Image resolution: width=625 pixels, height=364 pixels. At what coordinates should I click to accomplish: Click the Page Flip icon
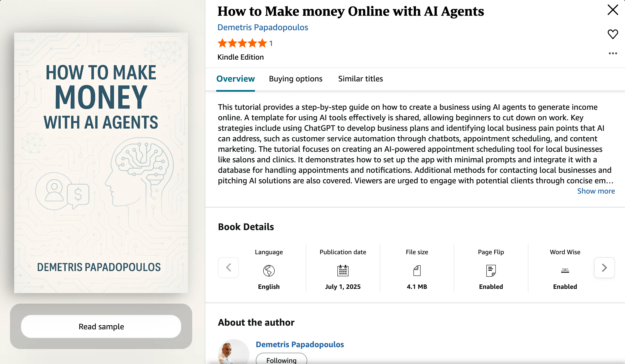coord(491,271)
